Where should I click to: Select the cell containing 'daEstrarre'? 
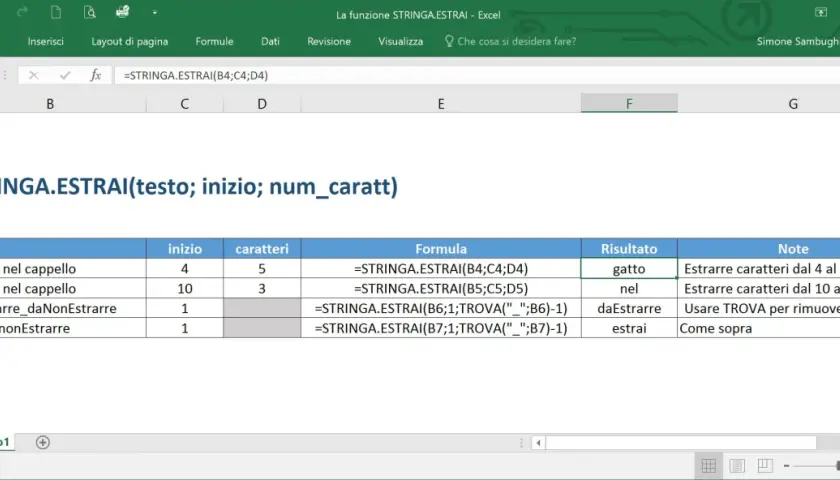tap(629, 308)
